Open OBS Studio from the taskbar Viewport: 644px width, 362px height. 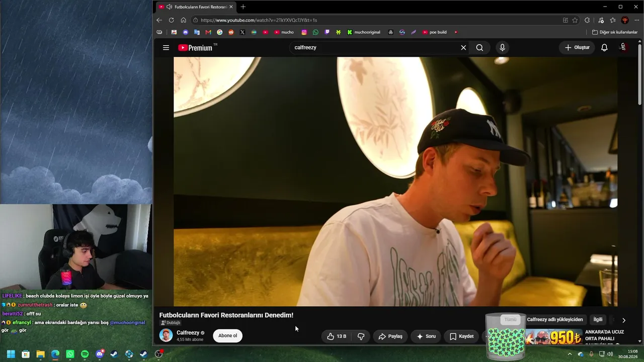pyautogui.click(x=158, y=354)
